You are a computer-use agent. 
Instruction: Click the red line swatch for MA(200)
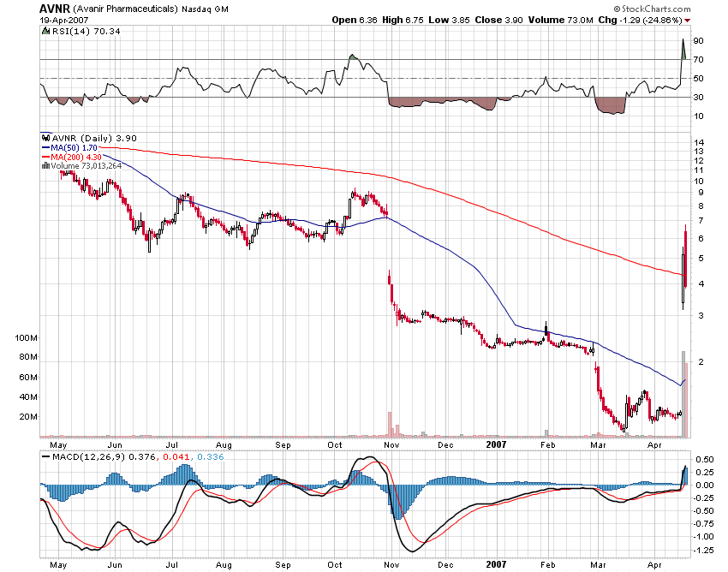(x=45, y=158)
